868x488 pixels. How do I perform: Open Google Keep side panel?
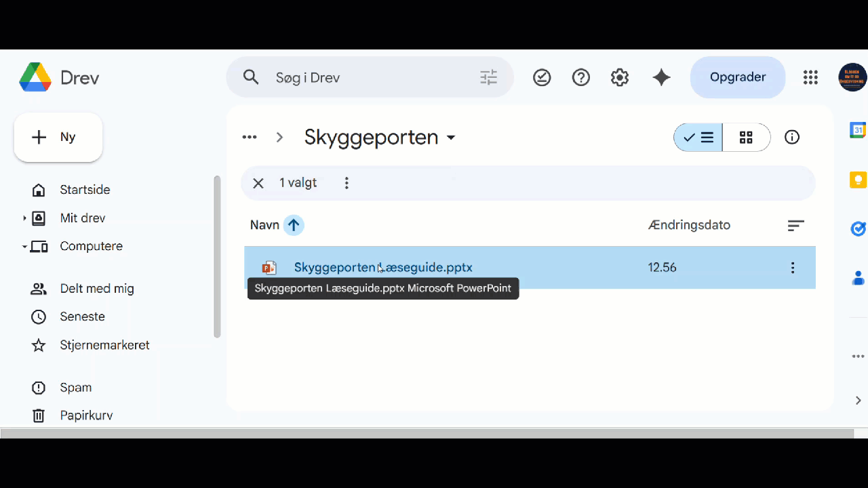click(858, 180)
